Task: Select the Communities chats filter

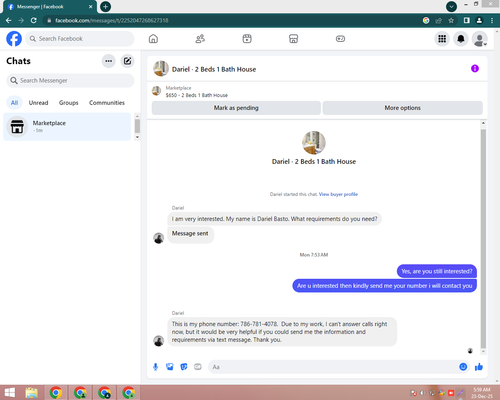Action: click(x=107, y=103)
